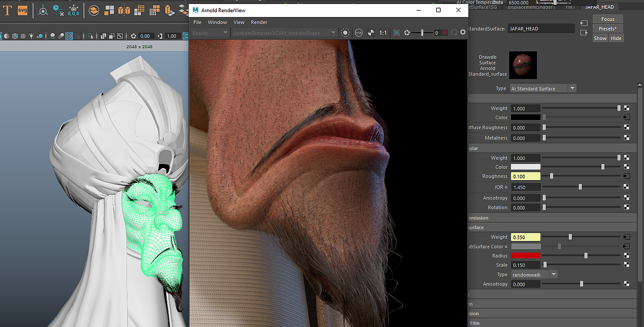
Task: Open the Window menu in Arnold RenderView
Action: 217,22
